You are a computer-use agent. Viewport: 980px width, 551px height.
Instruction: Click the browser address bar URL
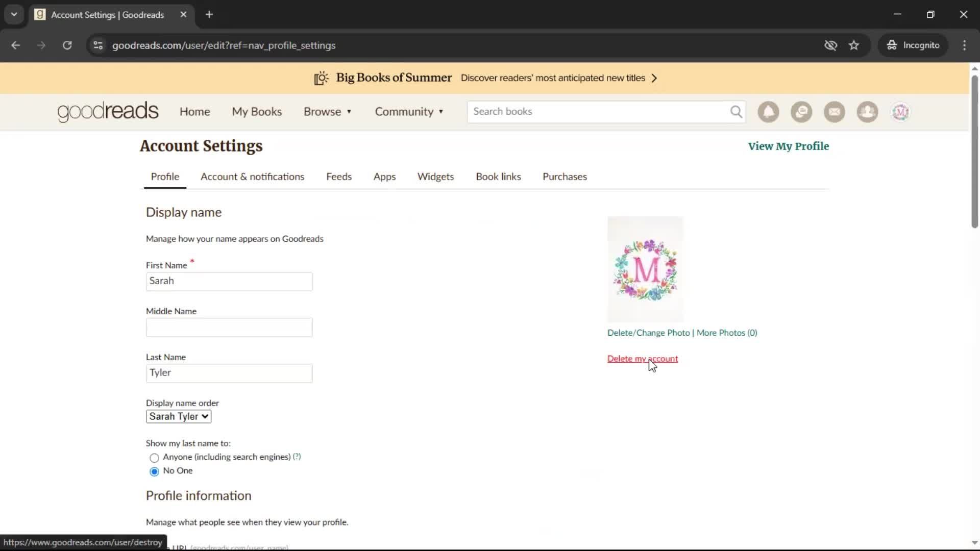224,45
